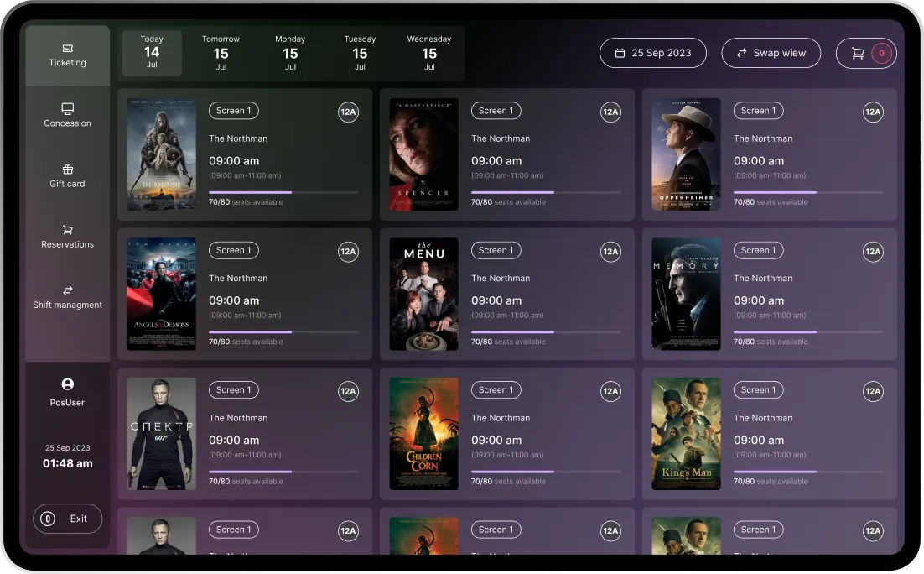Click the seat availability bar on the Northman showing
The width and height of the screenshot is (924, 574).
point(285,192)
